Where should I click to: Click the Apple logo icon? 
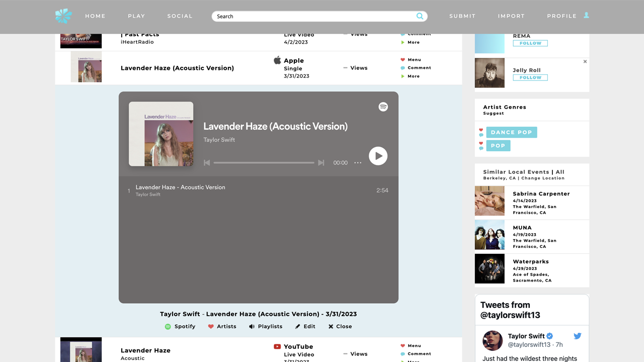pos(277,60)
